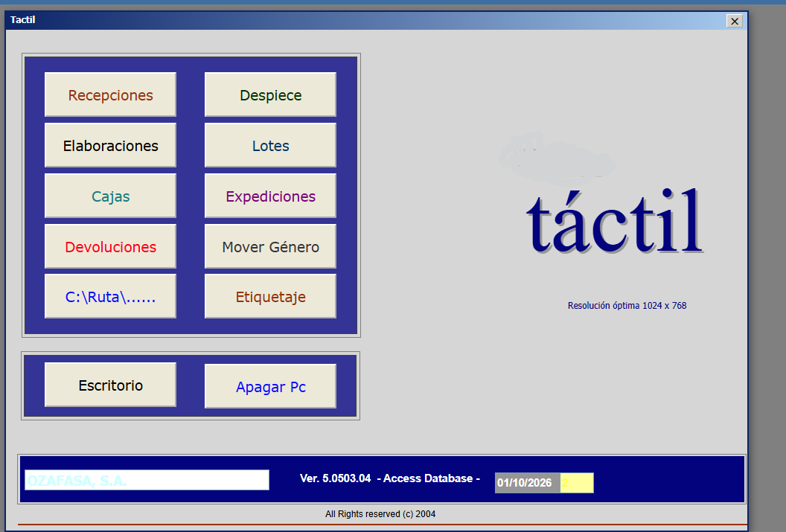786x532 pixels.
Task: Click the Apagar Pc button
Action: pos(270,386)
